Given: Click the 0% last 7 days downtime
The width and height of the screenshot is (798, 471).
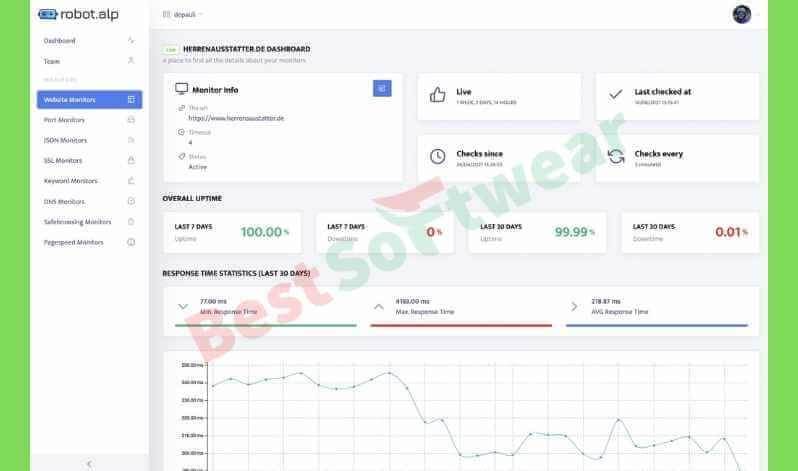Looking at the screenshot, I should point(434,232).
